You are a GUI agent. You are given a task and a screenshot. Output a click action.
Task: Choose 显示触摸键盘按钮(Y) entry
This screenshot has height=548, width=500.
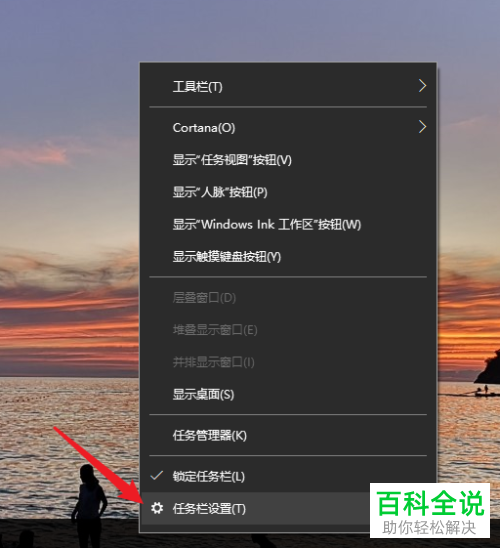point(288,257)
